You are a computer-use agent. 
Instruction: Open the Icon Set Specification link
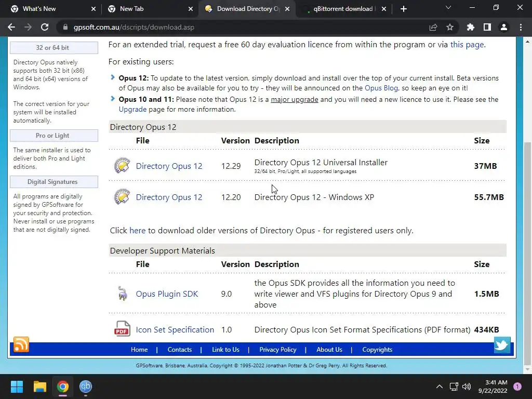point(175,329)
